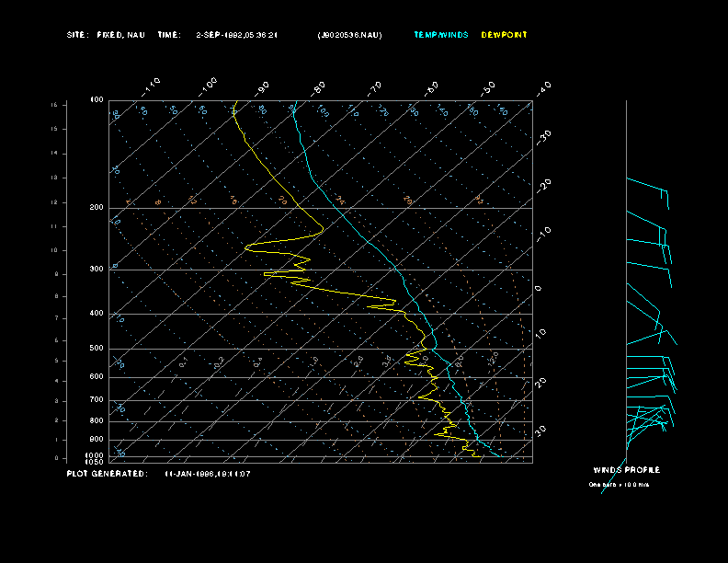This screenshot has height=563, width=728.
Task: Select the sounding timestamp 2-SEP-1992
Action: pos(237,35)
